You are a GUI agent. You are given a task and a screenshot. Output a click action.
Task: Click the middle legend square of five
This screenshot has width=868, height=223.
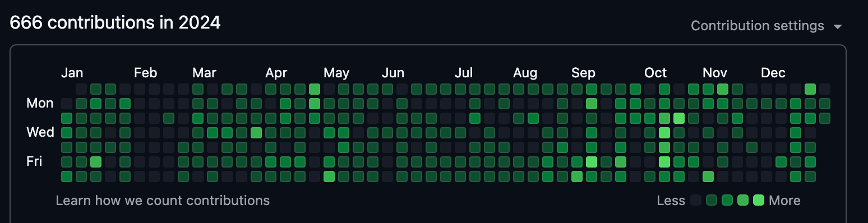point(727,201)
